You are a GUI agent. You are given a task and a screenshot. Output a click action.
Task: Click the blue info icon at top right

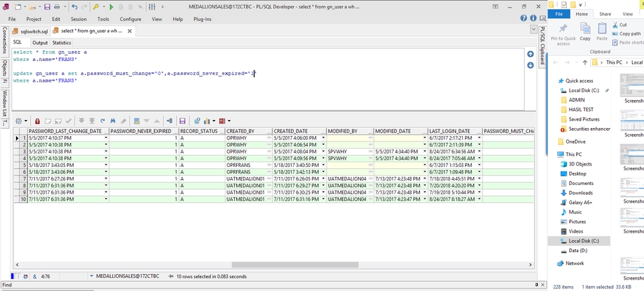[x=533, y=18]
